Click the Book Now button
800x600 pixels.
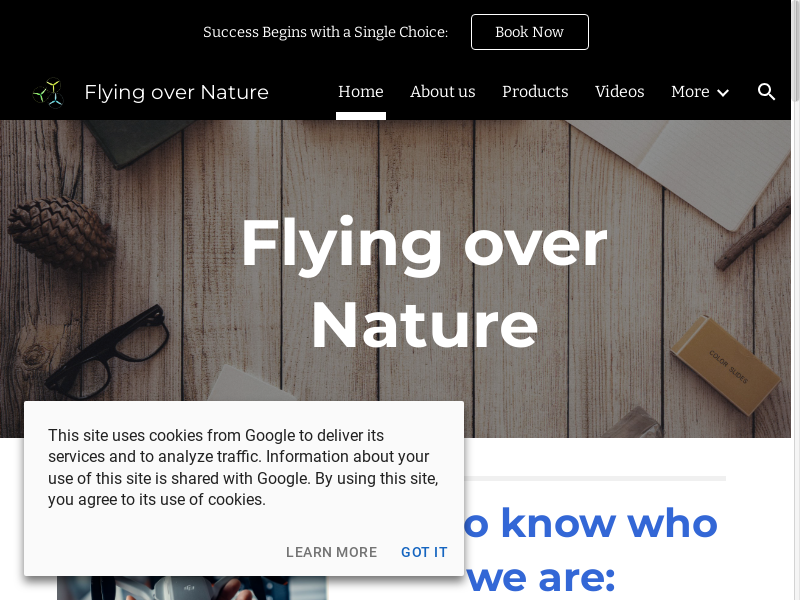(530, 32)
